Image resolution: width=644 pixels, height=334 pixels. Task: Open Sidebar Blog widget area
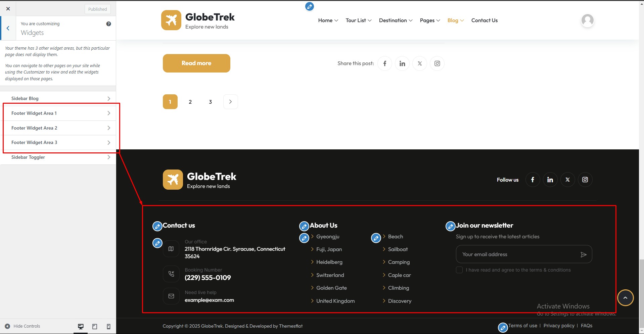58,98
